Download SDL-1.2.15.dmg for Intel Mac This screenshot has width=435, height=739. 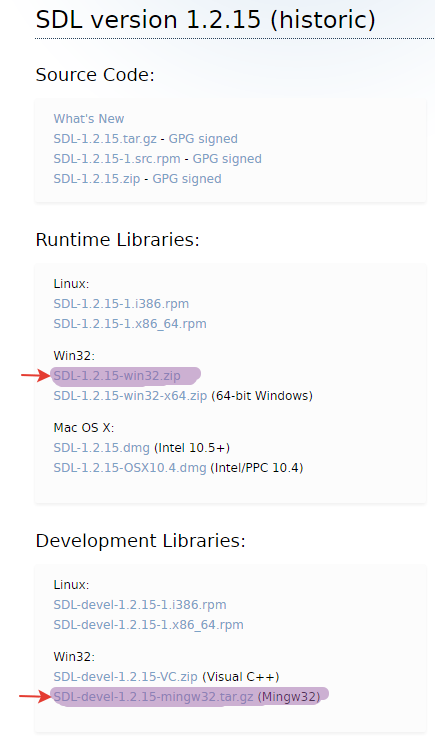pos(101,448)
